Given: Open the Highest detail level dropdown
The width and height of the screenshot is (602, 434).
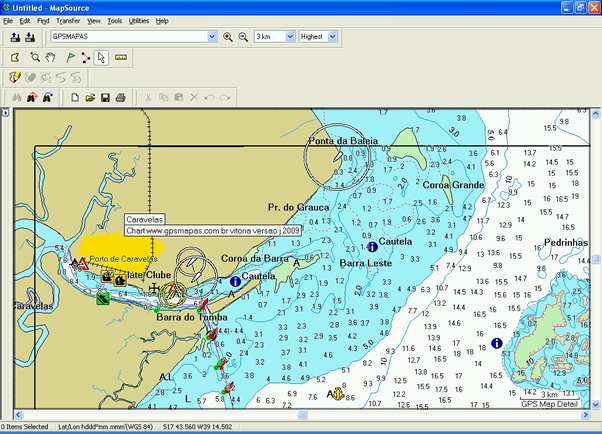Looking at the screenshot, I should pyautogui.click(x=333, y=37).
